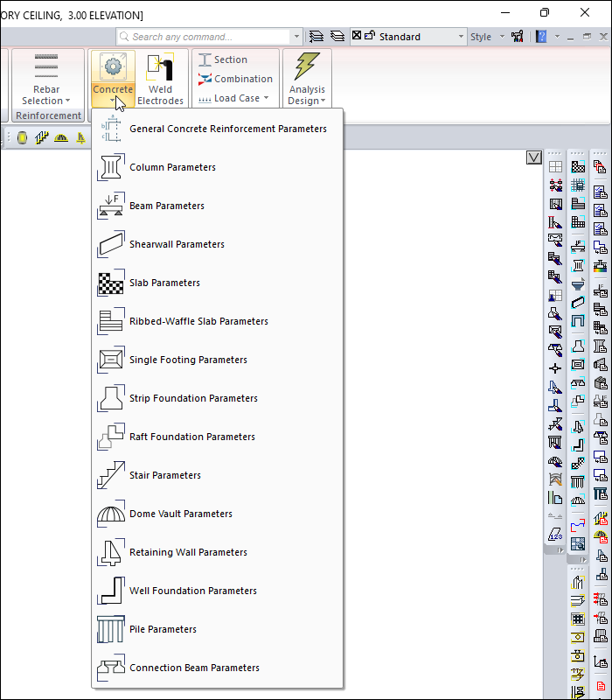Click the Beam Parameters icon
The height and width of the screenshot is (700, 612).
click(111, 206)
